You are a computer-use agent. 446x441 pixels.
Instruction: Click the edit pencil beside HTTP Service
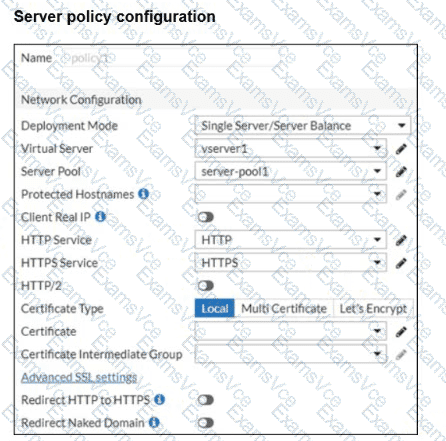[401, 240]
